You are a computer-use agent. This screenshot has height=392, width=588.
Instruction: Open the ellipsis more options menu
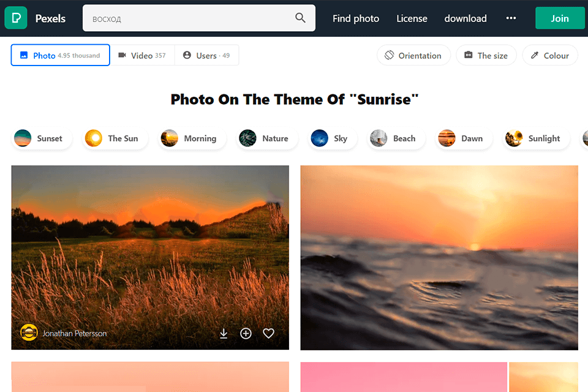tap(511, 18)
